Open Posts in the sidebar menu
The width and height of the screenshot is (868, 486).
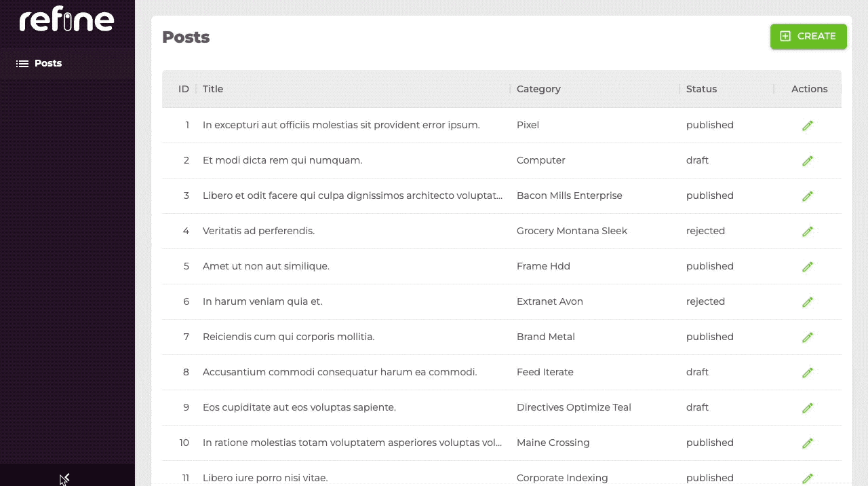coord(47,63)
